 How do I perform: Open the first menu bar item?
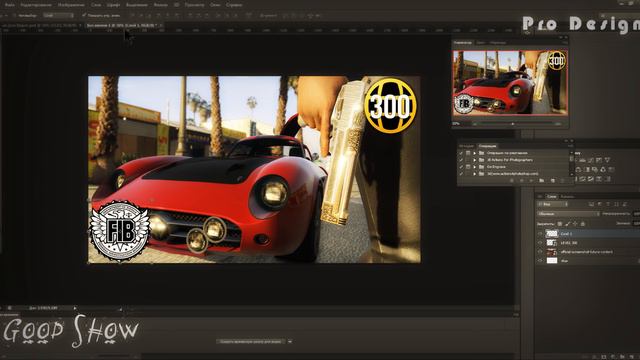9,5
